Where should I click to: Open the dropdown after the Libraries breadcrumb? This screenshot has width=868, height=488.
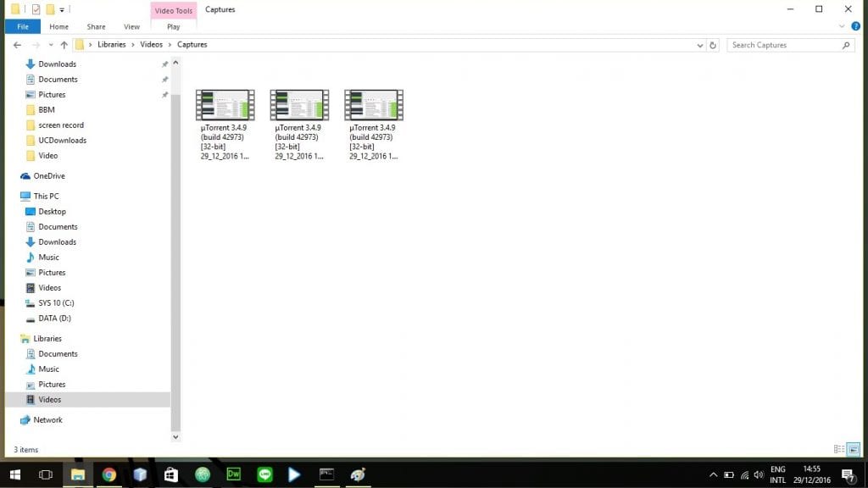133,45
